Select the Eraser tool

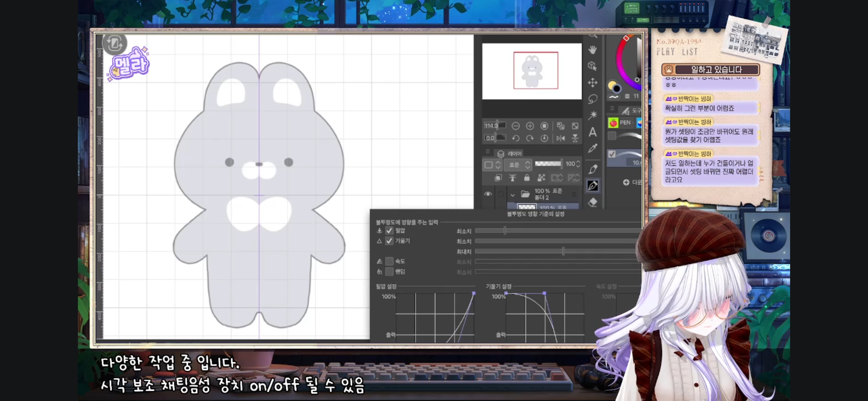point(592,202)
